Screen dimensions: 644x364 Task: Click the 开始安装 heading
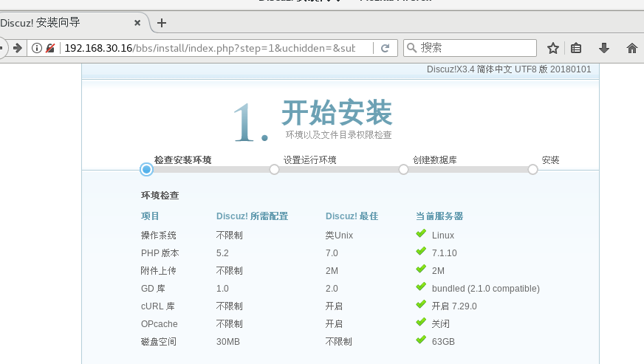pos(337,112)
